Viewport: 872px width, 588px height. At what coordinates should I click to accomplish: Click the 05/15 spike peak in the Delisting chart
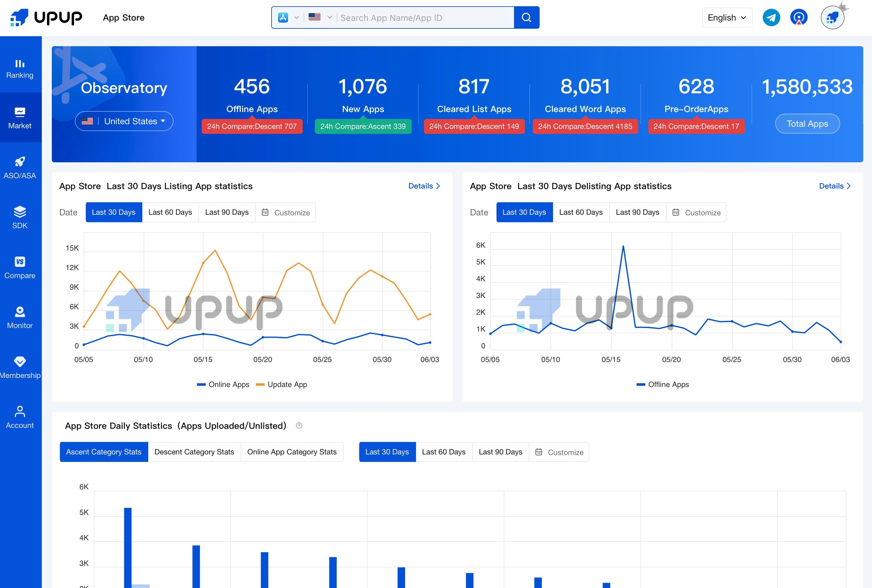click(623, 246)
